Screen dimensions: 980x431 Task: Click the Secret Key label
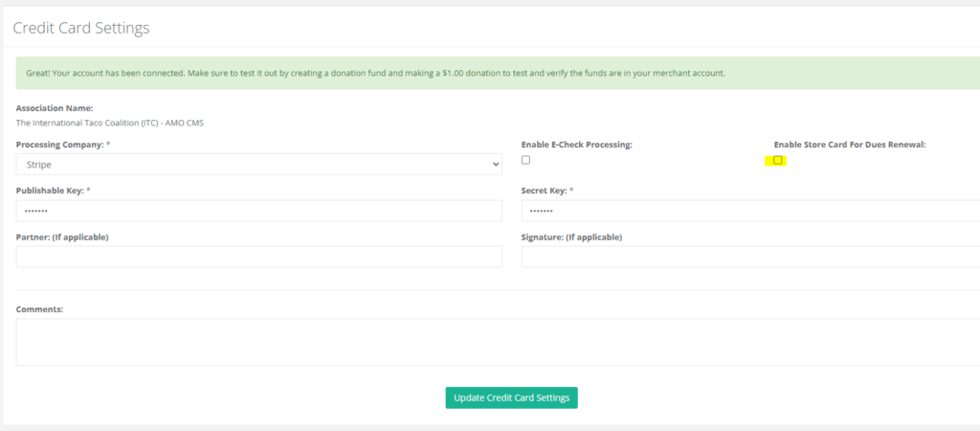546,191
